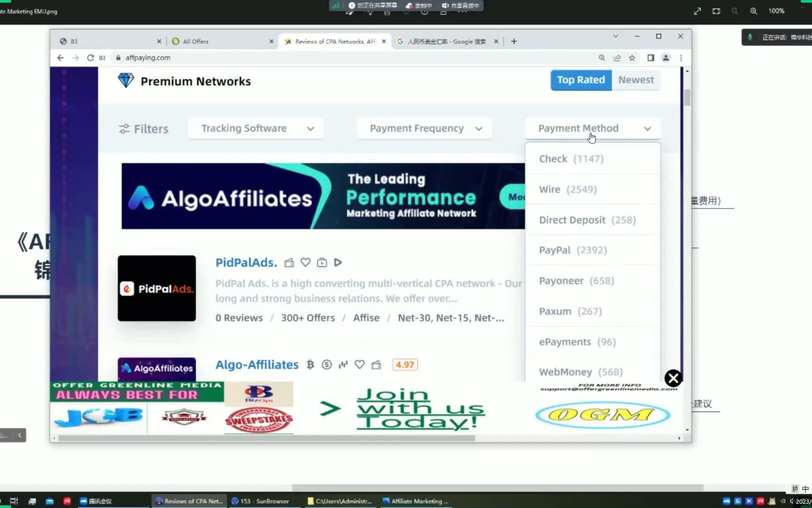Open the Algo-Affiliates network title link

pos(257,365)
